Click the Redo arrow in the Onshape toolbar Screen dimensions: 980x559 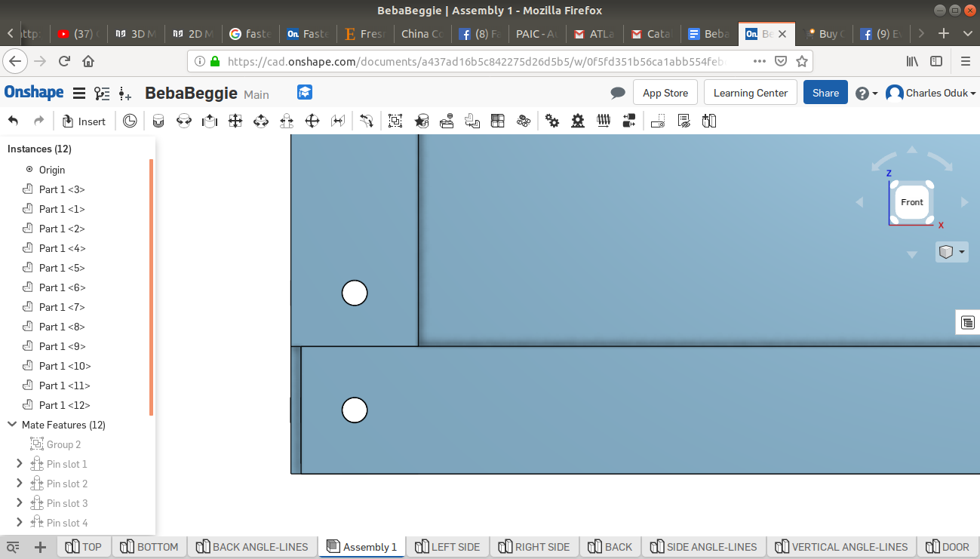(x=39, y=121)
